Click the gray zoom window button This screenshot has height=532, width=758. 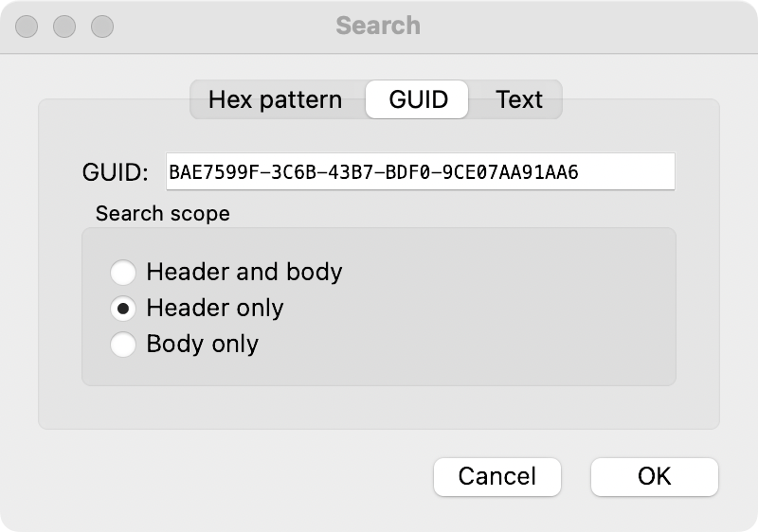pyautogui.click(x=101, y=27)
